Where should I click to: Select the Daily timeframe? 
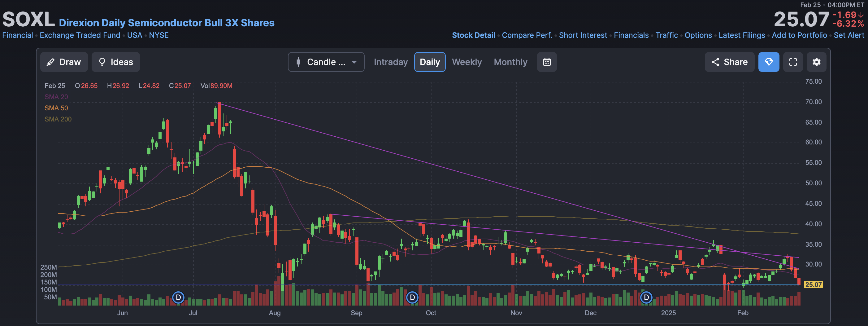pyautogui.click(x=430, y=62)
